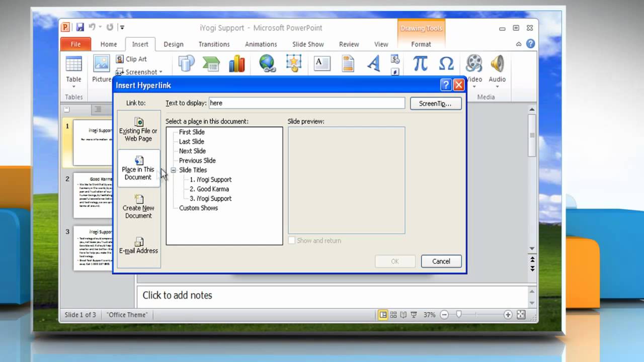The image size is (644, 362).
Task: Click the Shapes icon in the ribbon
Action: (186, 64)
